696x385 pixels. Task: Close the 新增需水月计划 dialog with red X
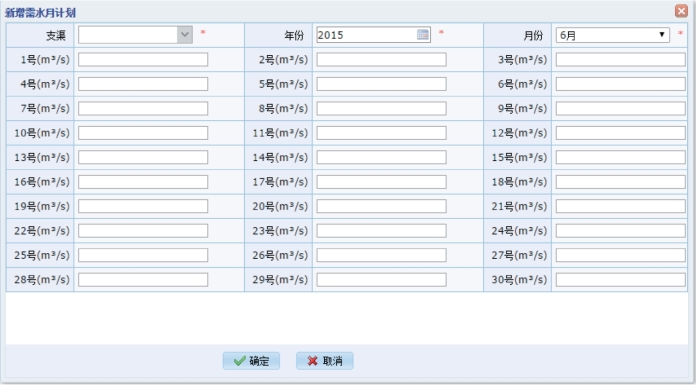point(681,11)
